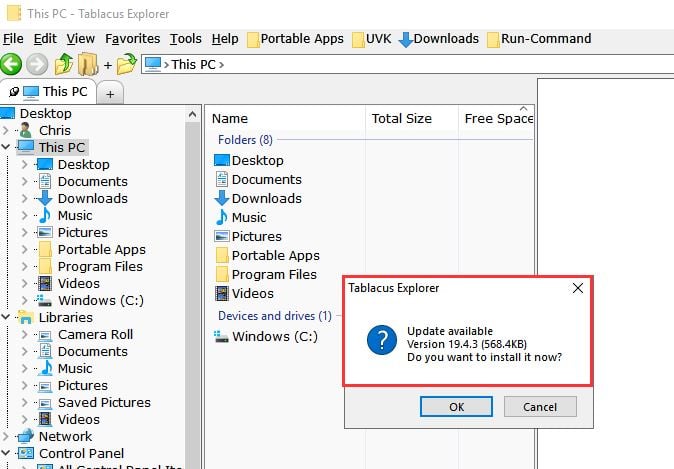Click the question mark icon in dialog
The width and height of the screenshot is (674, 469).
[382, 340]
